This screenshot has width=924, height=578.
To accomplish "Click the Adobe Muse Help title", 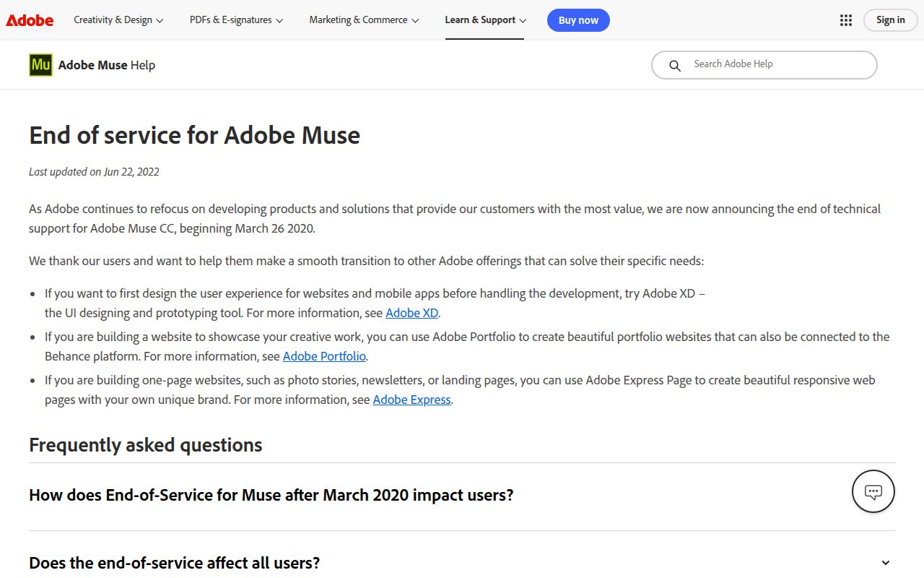I will point(107,65).
